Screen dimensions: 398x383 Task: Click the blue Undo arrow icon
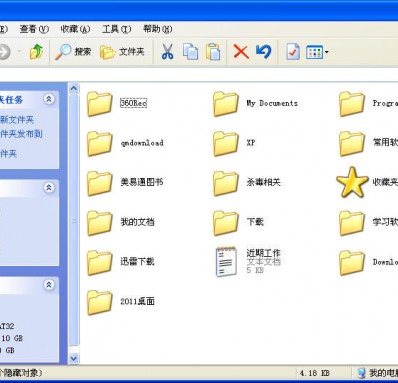click(x=264, y=52)
